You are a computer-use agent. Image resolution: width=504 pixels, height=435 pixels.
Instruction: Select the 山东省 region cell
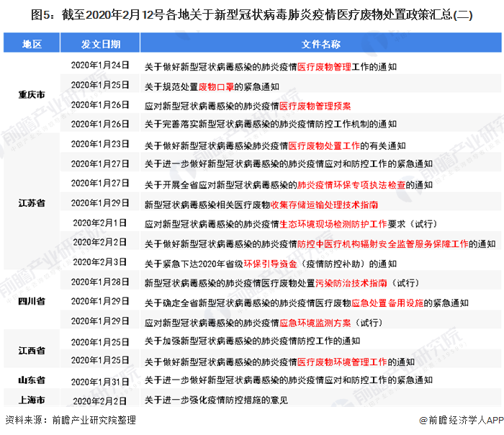pos(32,380)
